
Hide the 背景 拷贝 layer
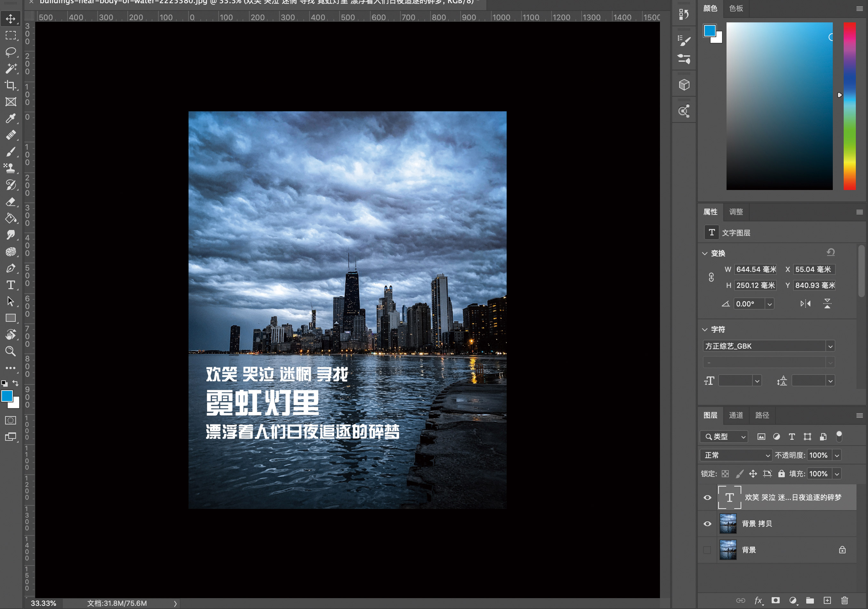point(707,524)
